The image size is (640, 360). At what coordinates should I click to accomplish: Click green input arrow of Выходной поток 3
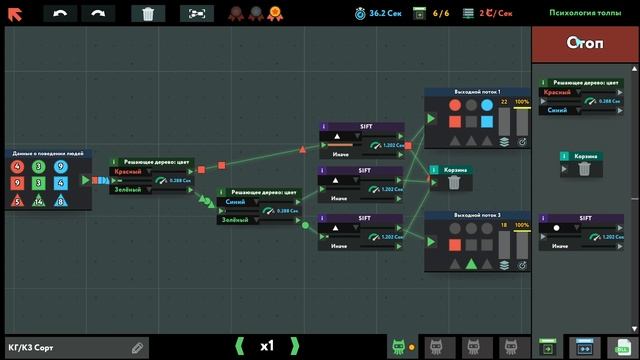[x=431, y=242]
